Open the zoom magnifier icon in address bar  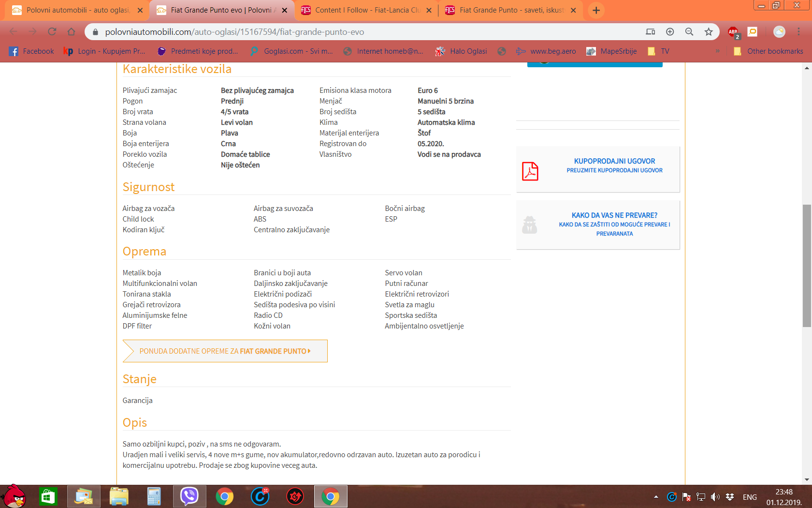click(689, 31)
